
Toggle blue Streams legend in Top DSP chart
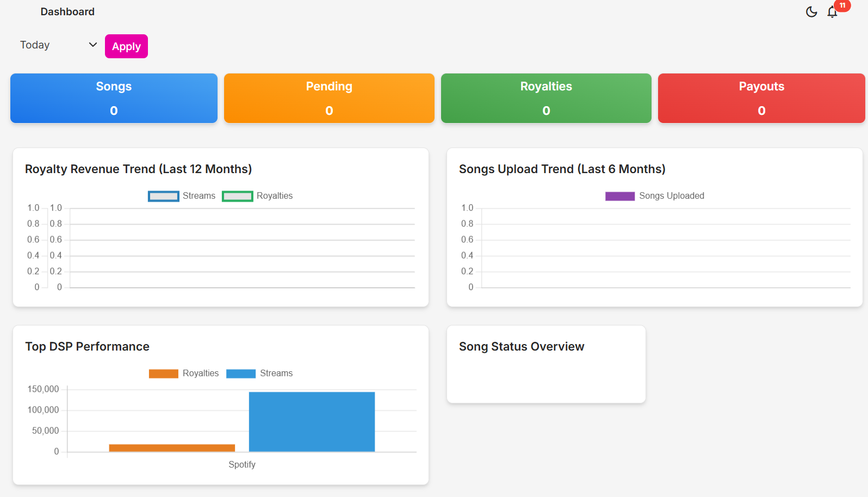(260, 373)
